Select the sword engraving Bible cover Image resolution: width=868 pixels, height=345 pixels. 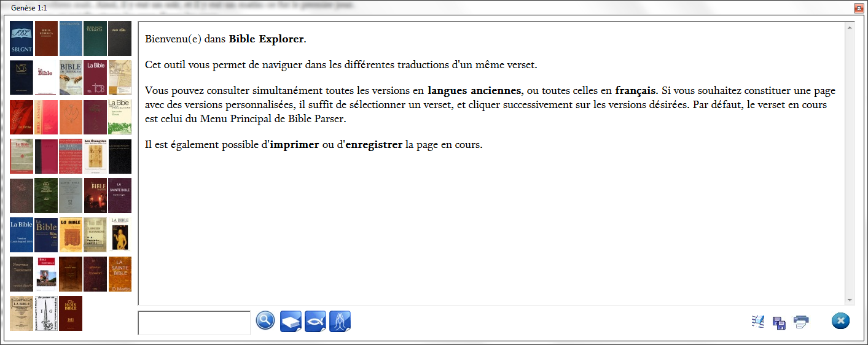46,314
